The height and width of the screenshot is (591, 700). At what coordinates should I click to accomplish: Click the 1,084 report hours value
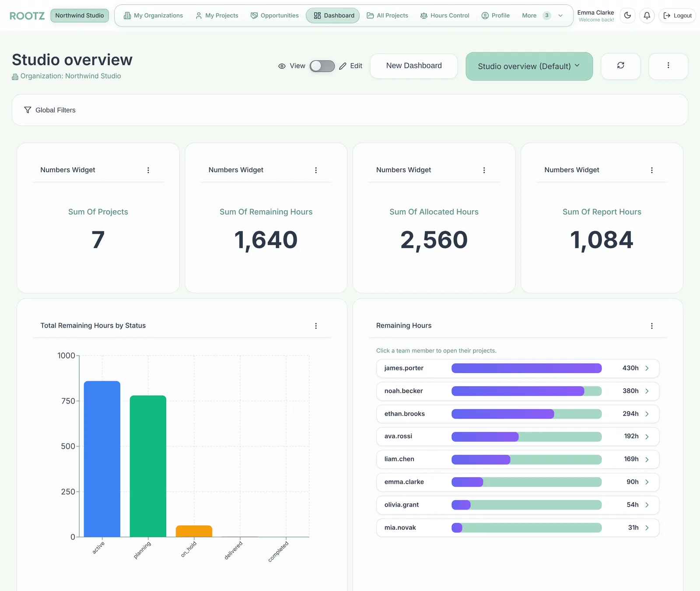coord(602,240)
